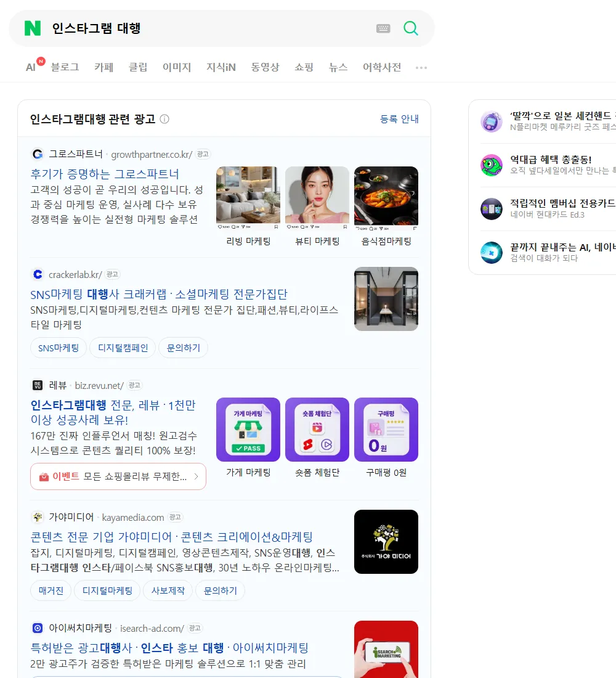The height and width of the screenshot is (678, 616).
Task: Click the 아이써치마케팅 blue favicon
Action: (x=38, y=628)
